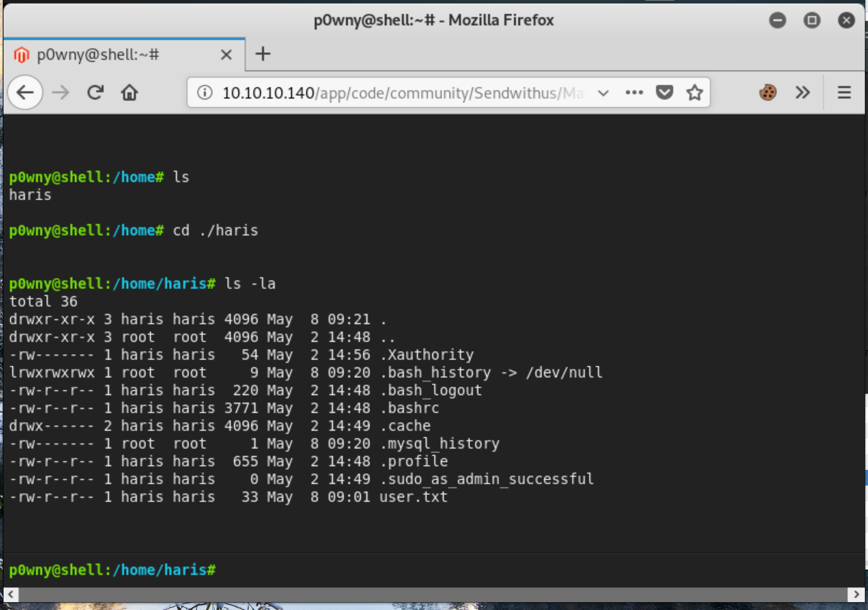Bookmark this page with star icon
Viewport: 868px width, 610px height.
695,93
